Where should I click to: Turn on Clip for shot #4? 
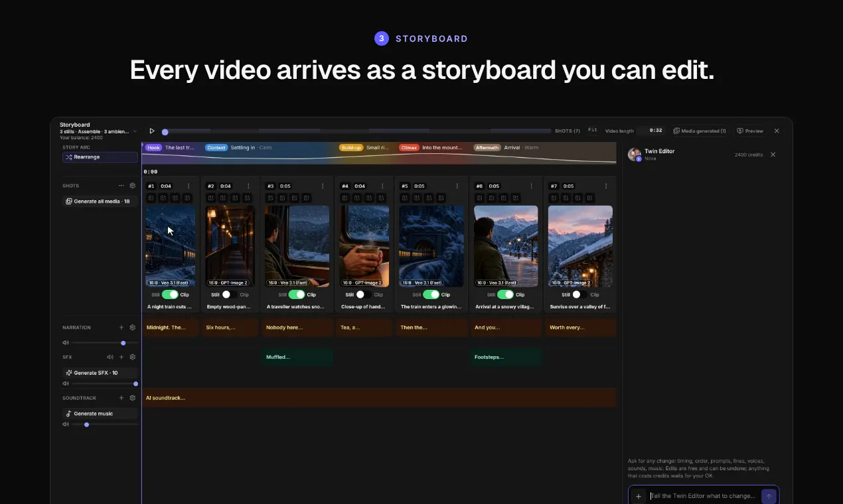pyautogui.click(x=364, y=294)
